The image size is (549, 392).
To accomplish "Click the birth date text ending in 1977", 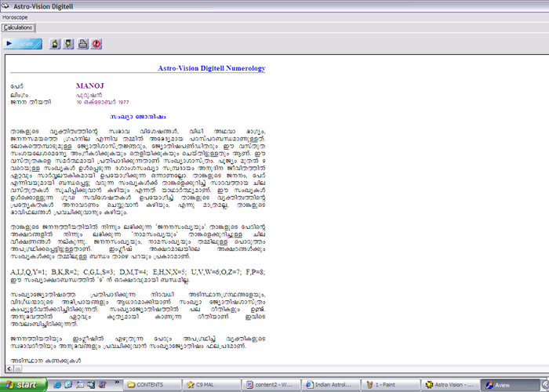I will click(103, 102).
